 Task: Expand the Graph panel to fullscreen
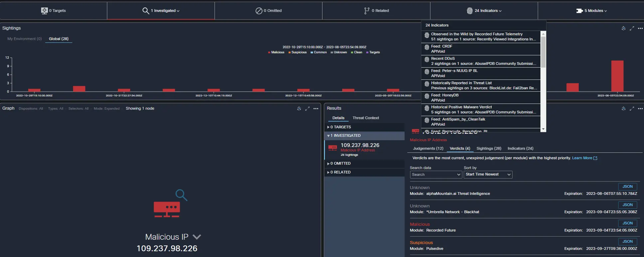tap(307, 109)
